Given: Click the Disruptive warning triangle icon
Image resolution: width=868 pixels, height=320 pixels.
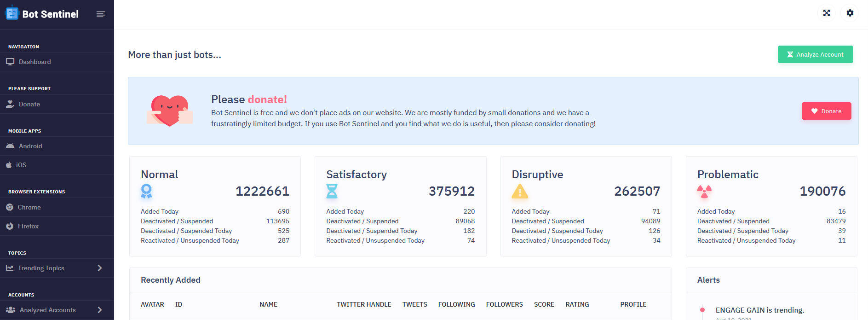Looking at the screenshot, I should (520, 191).
